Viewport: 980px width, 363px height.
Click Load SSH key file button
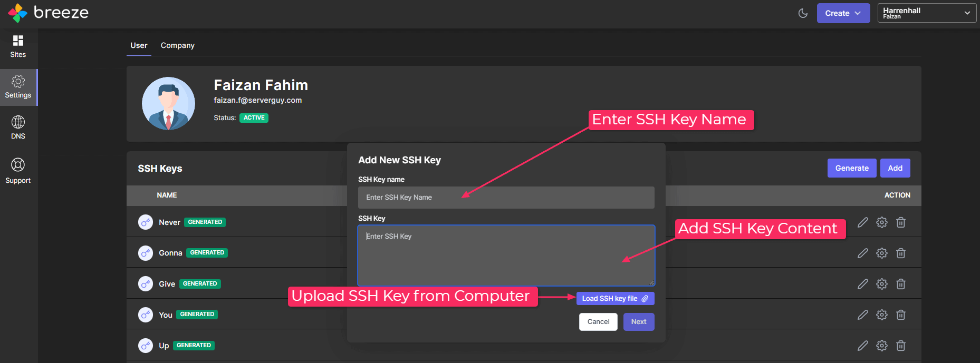615,298
